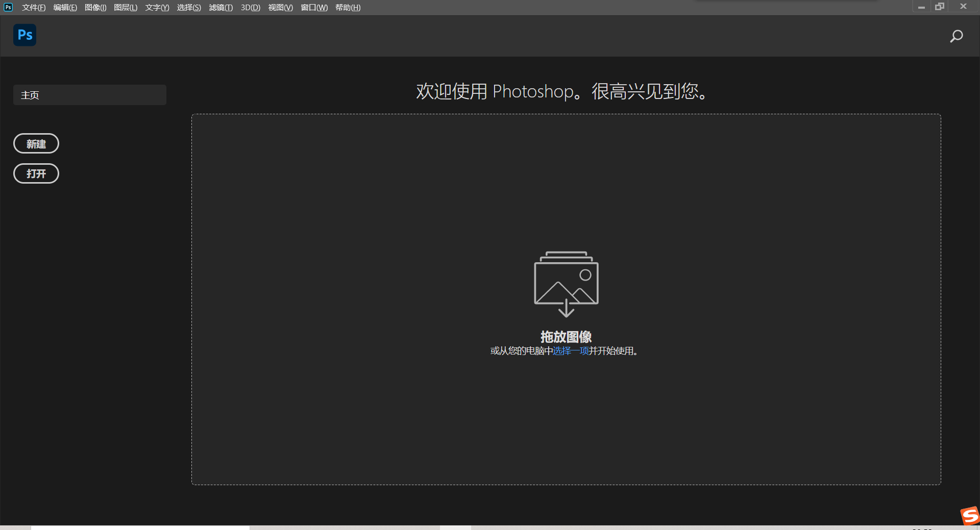
Task: Click the small Ps icon in title bar
Action: click(8, 7)
